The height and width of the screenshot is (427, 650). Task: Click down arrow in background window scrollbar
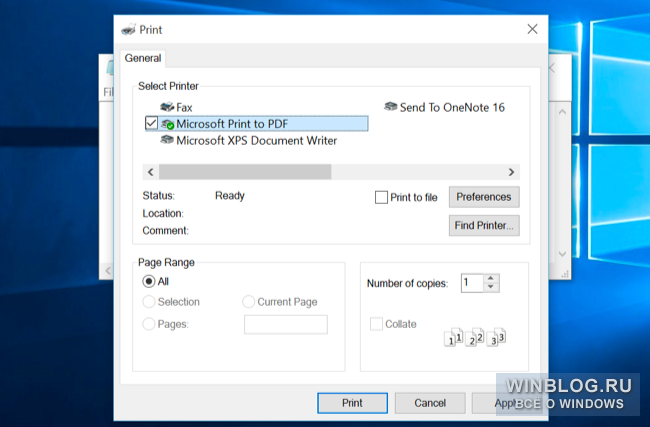click(562, 254)
